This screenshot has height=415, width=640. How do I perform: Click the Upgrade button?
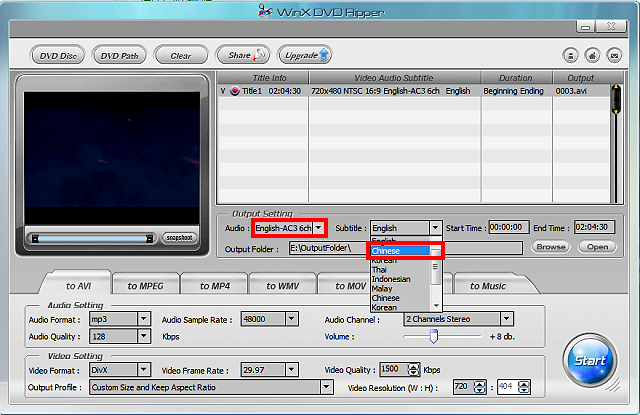tap(304, 55)
